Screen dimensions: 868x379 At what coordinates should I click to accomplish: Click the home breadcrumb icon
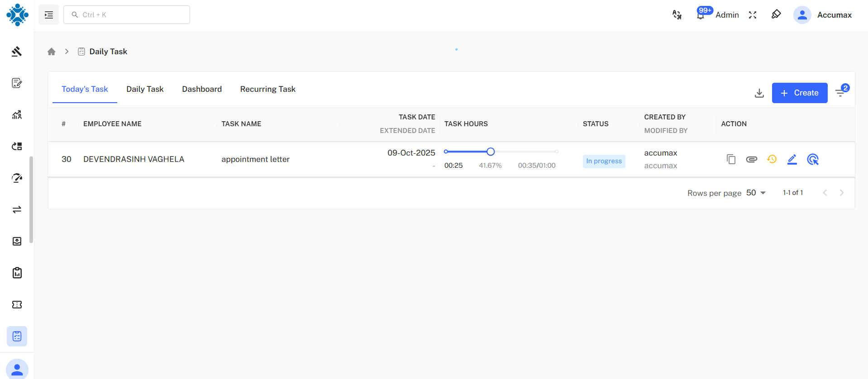click(52, 52)
